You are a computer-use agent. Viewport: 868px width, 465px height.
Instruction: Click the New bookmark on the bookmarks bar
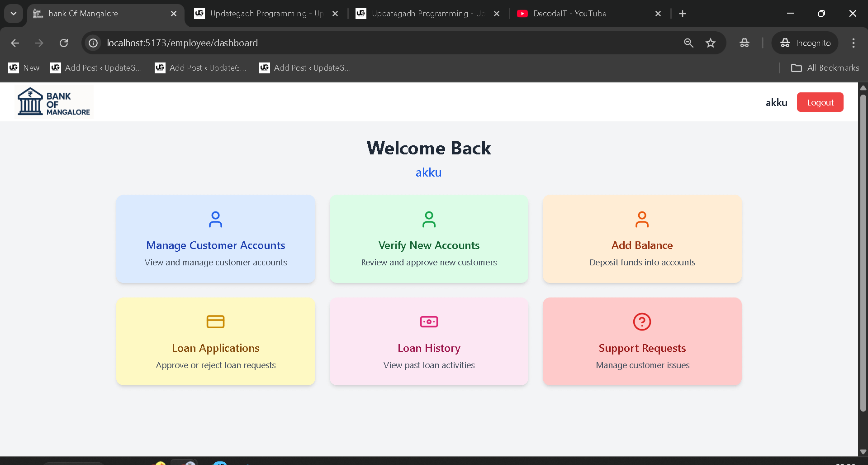point(24,68)
